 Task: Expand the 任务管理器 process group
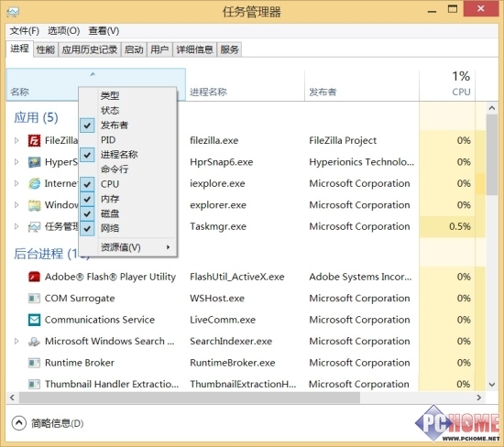point(16,226)
